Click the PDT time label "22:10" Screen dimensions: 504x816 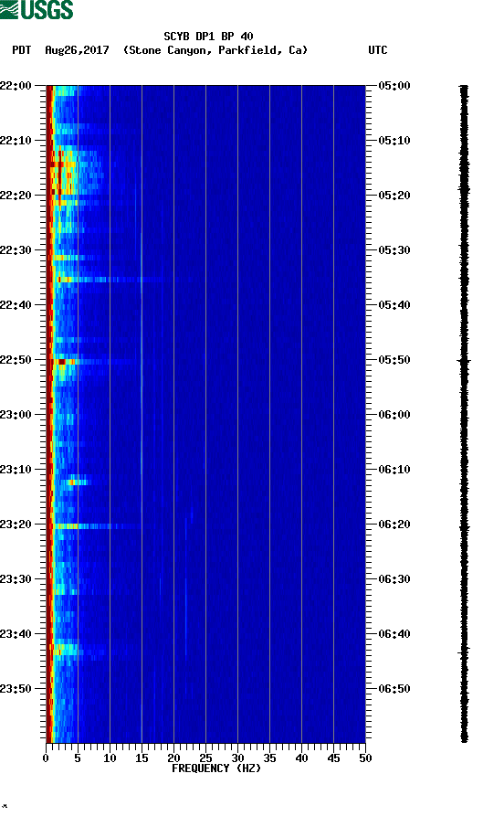pos(16,141)
